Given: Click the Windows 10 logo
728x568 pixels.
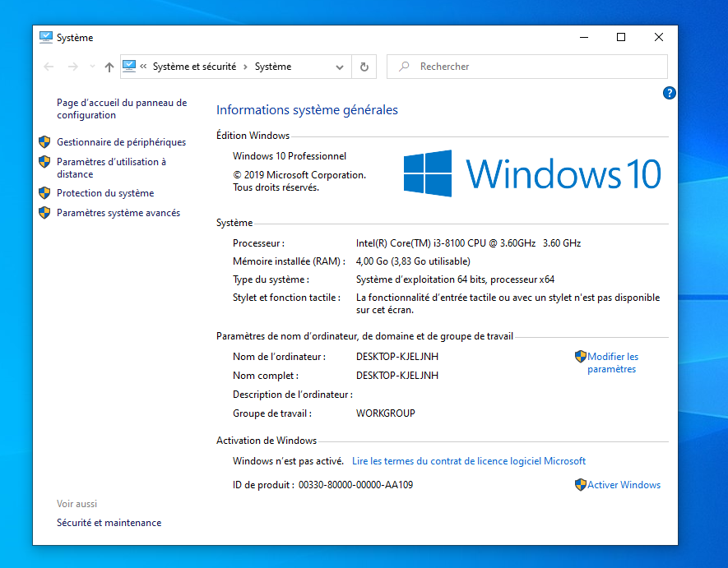Looking at the screenshot, I should [532, 173].
